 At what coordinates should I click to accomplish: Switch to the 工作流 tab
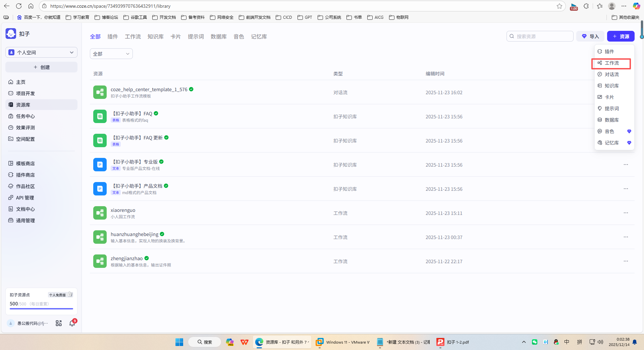point(133,37)
